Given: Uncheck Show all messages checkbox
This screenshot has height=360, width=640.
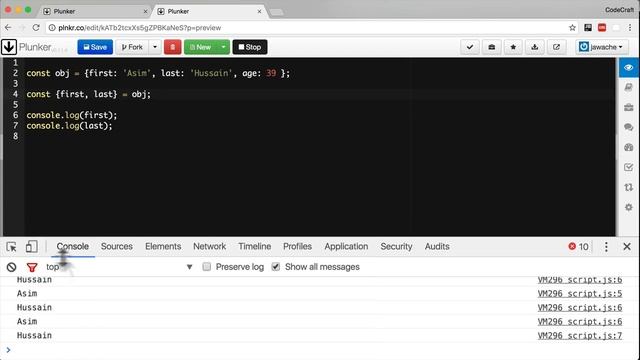Looking at the screenshot, I should 276,267.
